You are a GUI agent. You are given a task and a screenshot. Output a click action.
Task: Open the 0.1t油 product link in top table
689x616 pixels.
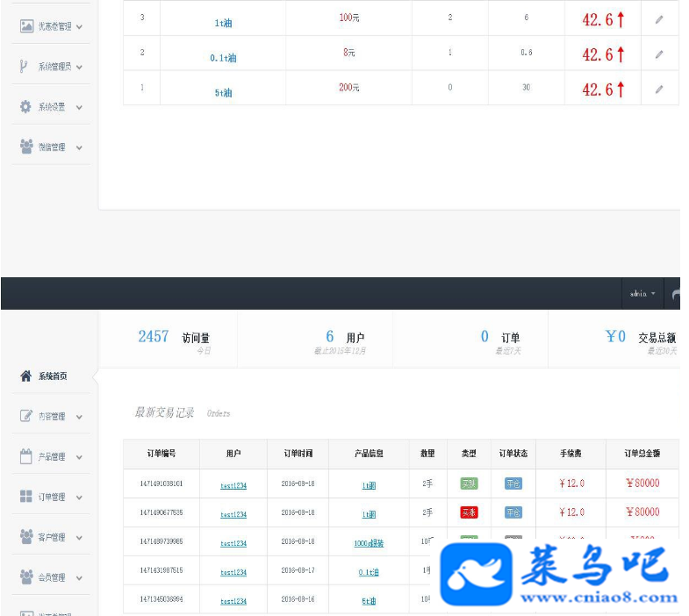[223, 58]
